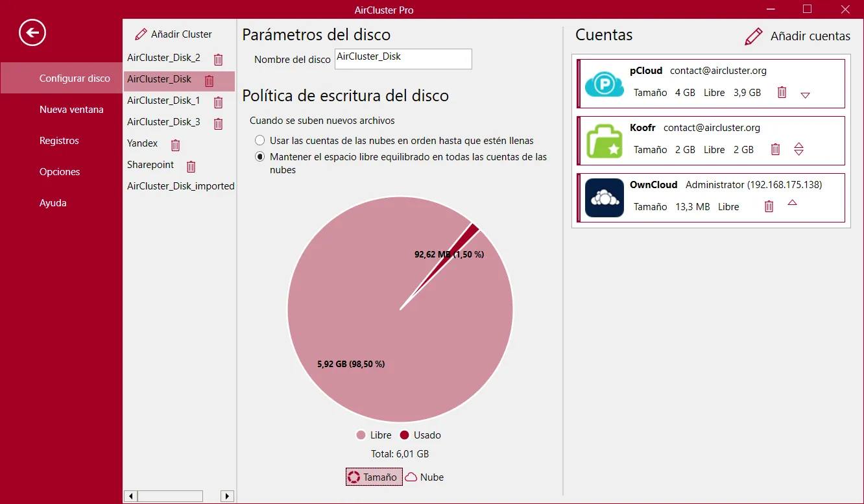The image size is (864, 504).
Task: Click the Sharepoint trash icon
Action: pos(191,167)
